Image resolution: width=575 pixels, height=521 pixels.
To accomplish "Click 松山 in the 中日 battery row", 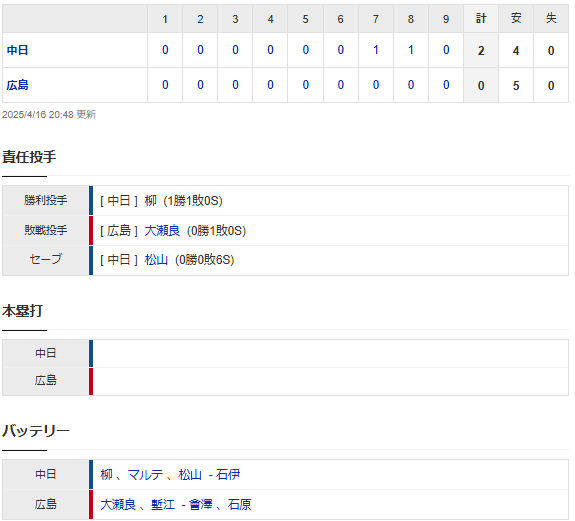I will tap(190, 475).
